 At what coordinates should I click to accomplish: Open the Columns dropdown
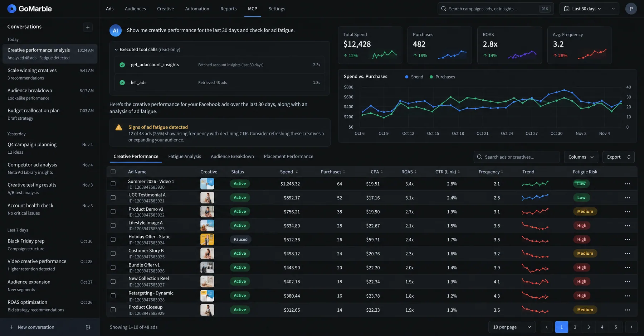coord(581,157)
